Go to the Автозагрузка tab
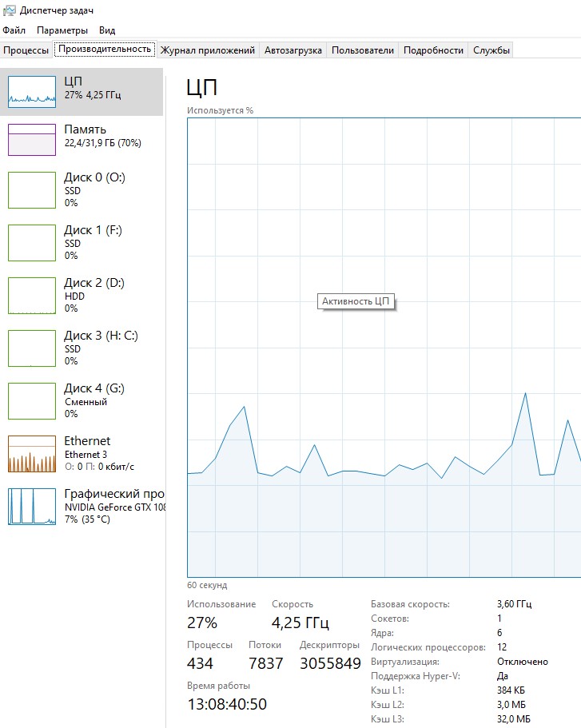The height and width of the screenshot is (728, 581). (x=292, y=50)
